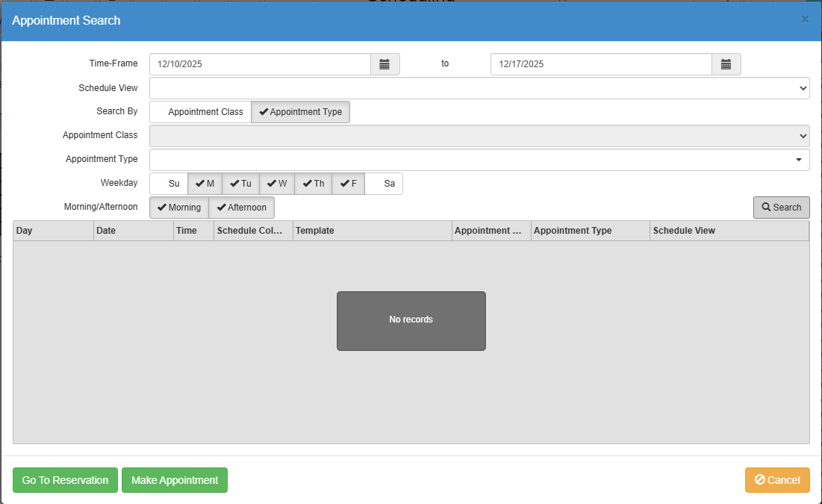
Task: Open the end date calendar picker
Action: pyautogui.click(x=726, y=64)
